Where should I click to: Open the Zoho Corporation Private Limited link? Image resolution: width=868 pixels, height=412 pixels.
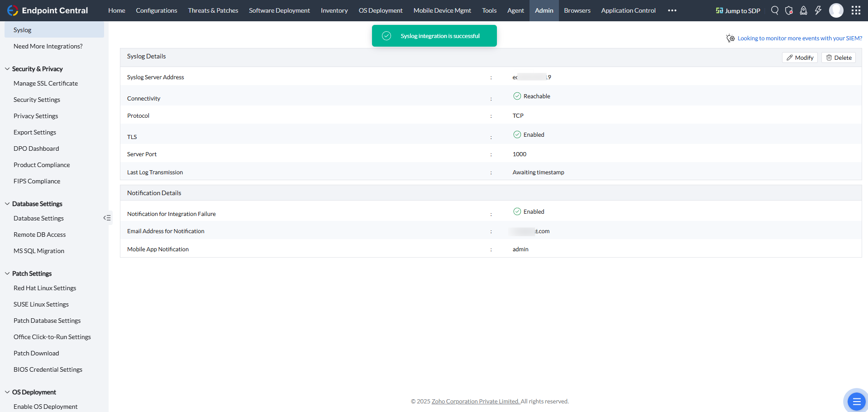point(475,401)
